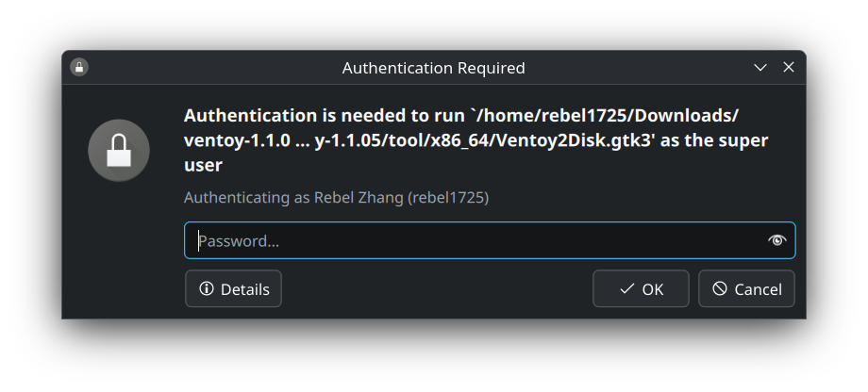Confirm authentication with the OK button
The image size is (868, 392).
coord(641,288)
